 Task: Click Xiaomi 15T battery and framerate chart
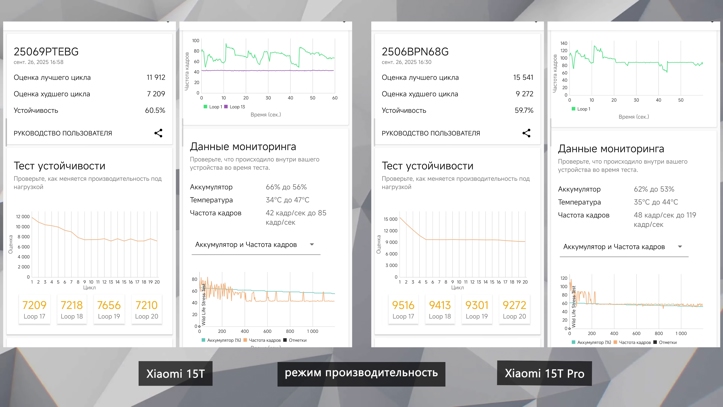[x=264, y=305]
